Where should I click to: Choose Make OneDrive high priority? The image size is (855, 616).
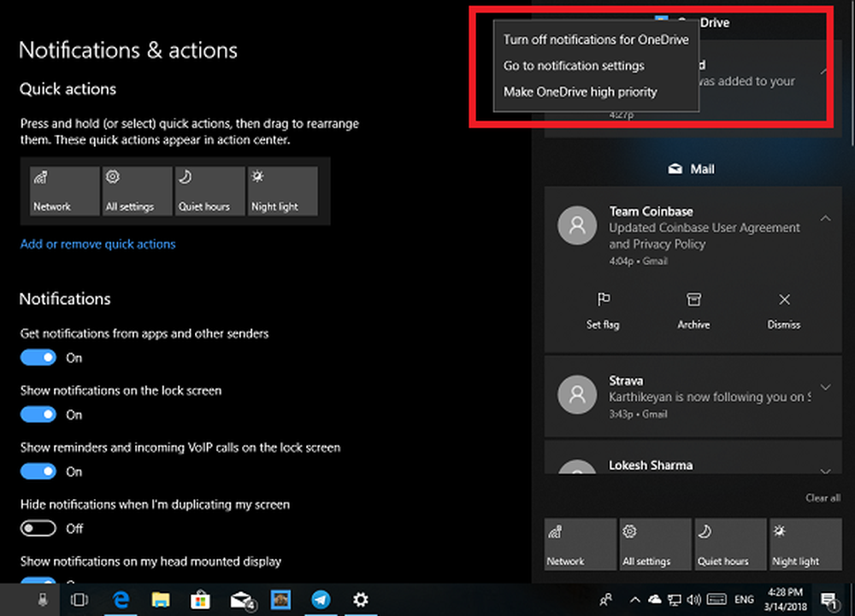(x=580, y=91)
